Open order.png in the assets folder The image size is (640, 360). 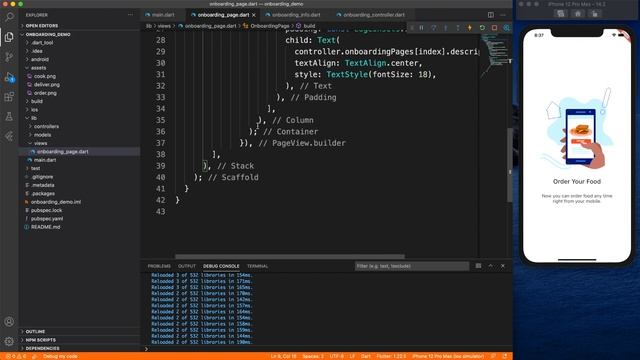tap(45, 93)
